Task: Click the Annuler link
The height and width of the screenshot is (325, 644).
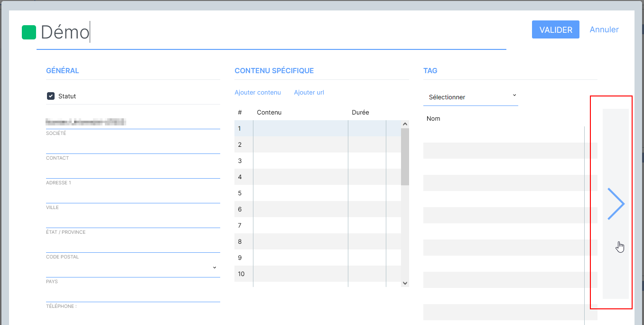Action: [604, 29]
